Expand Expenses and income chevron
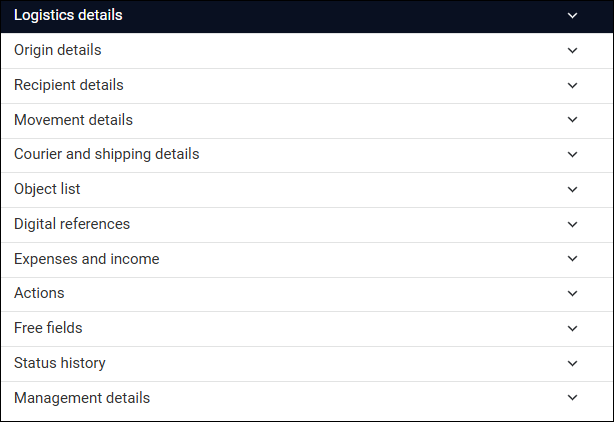Image resolution: width=614 pixels, height=422 pixels. 572,259
